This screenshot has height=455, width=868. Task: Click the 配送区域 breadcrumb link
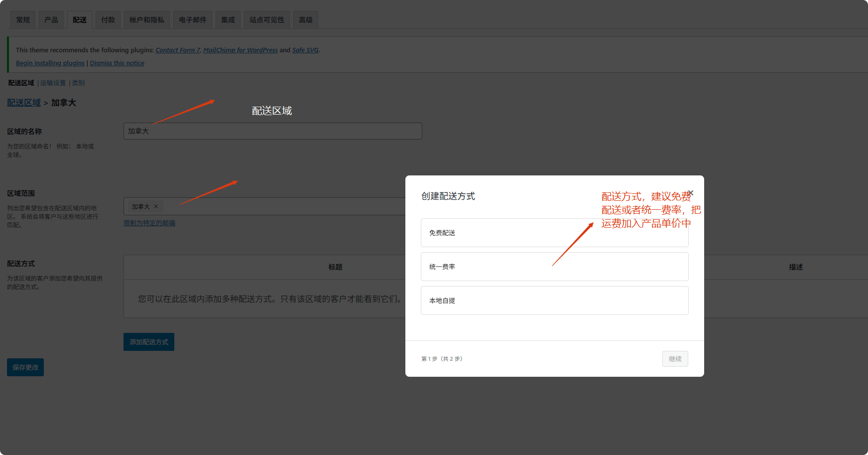click(x=24, y=103)
